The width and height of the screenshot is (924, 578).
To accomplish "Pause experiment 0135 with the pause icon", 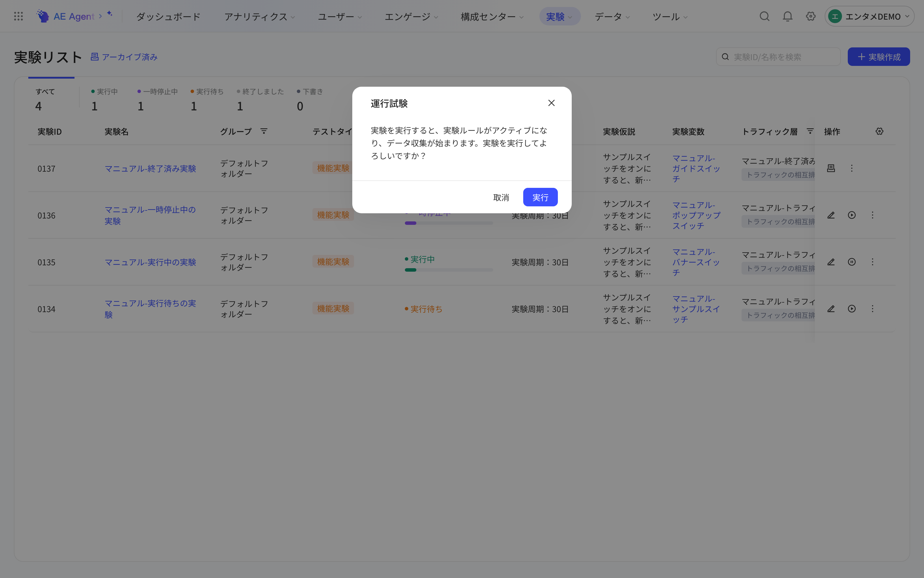I will (852, 262).
